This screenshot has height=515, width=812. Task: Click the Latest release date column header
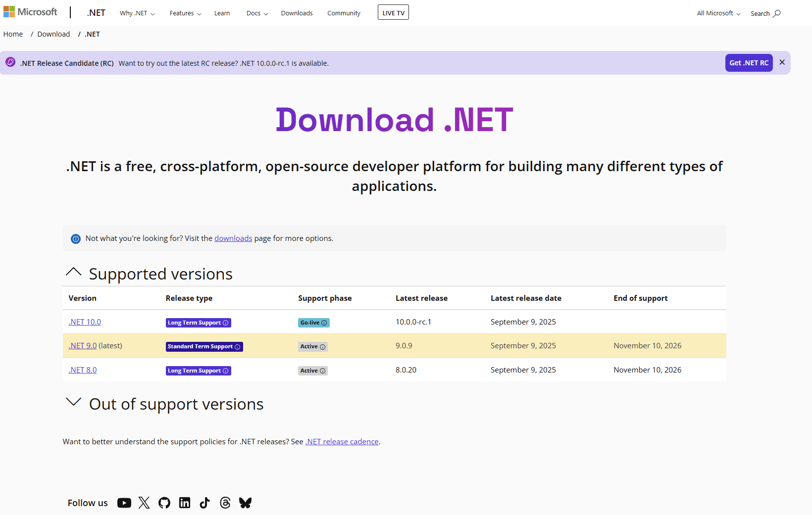[x=526, y=298]
